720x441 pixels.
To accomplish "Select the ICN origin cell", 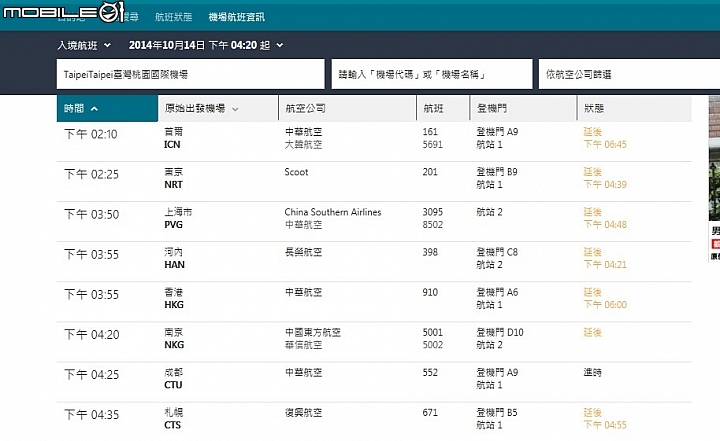I will click(x=173, y=138).
